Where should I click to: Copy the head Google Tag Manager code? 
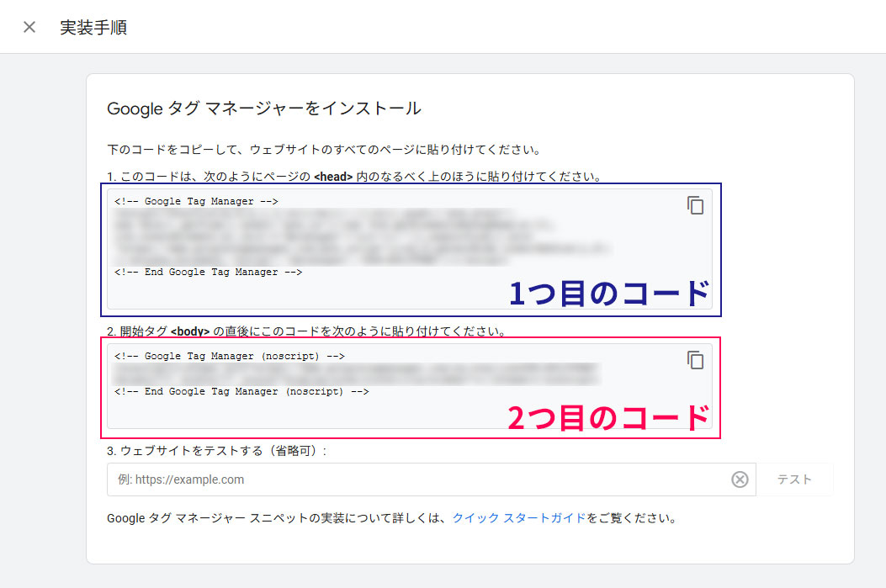click(695, 205)
